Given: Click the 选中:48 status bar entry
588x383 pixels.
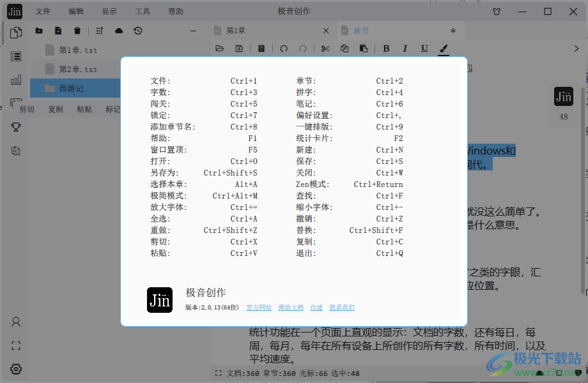Looking at the screenshot, I should 345,373.
